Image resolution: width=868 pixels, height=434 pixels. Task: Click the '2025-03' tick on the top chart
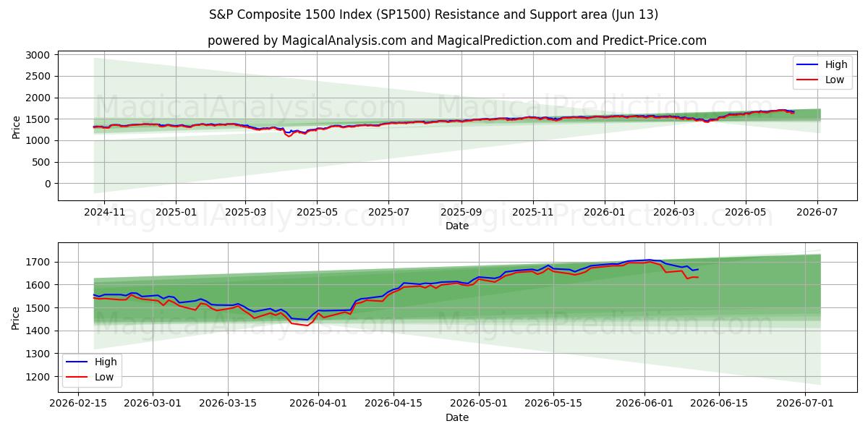[245, 212]
